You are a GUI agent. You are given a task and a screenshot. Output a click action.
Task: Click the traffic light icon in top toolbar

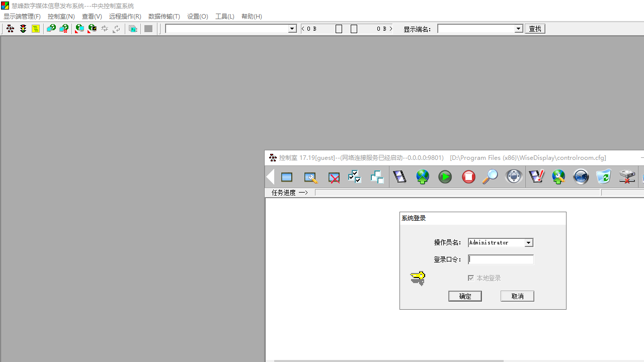tap(23, 29)
